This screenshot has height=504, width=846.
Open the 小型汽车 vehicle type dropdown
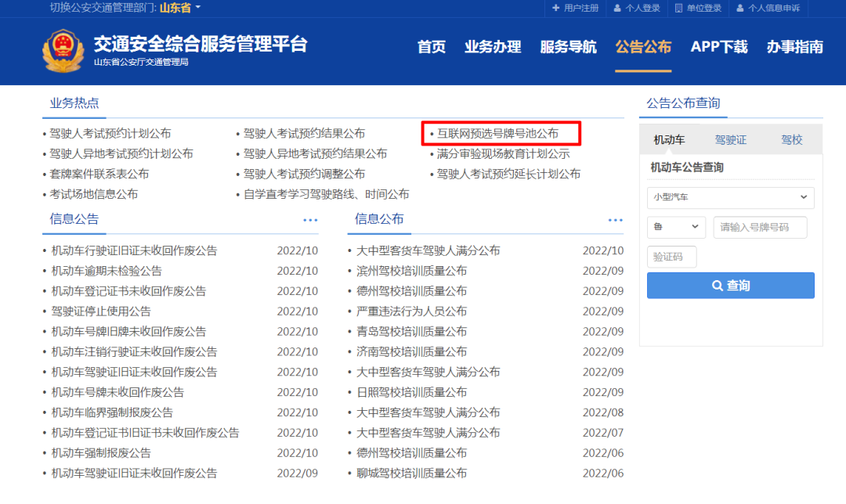[x=730, y=197]
